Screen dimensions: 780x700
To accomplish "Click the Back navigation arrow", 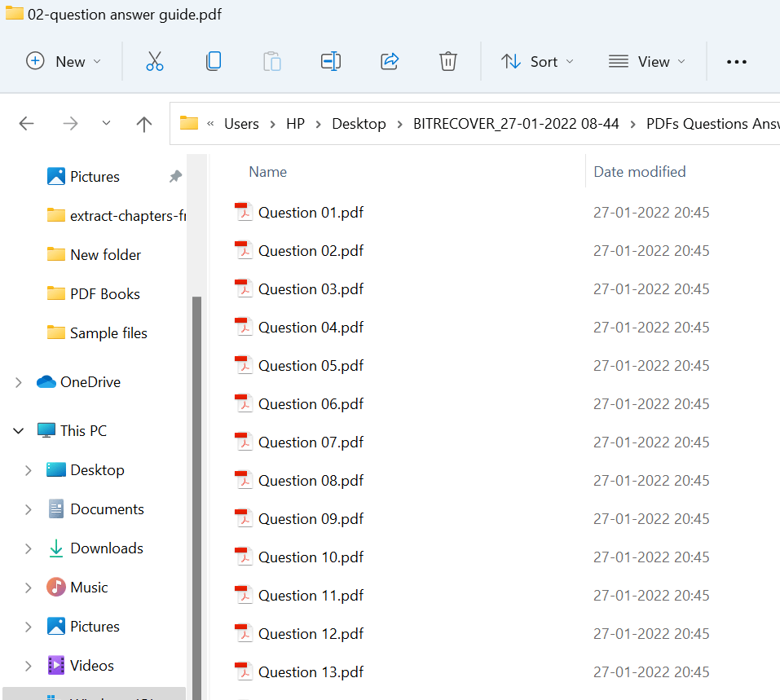I will click(x=27, y=124).
